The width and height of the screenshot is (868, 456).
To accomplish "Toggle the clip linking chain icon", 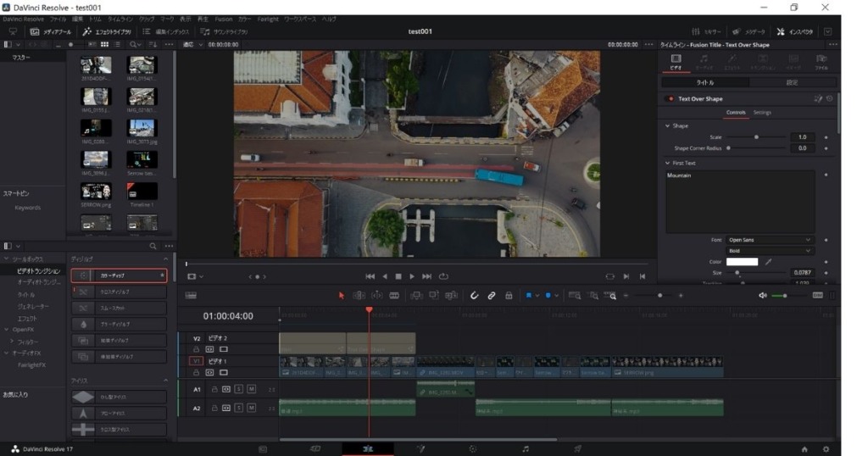I will 492,295.
